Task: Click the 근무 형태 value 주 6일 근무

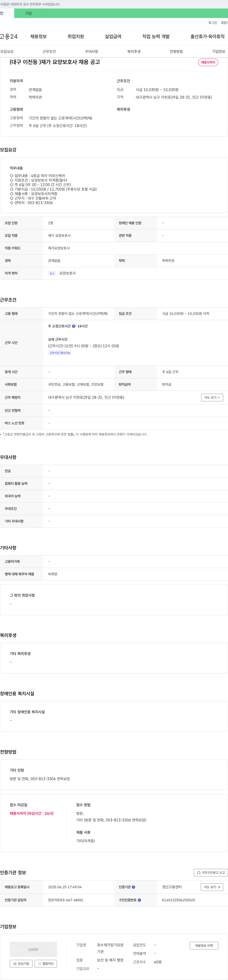Action: pyautogui.click(x=170, y=372)
